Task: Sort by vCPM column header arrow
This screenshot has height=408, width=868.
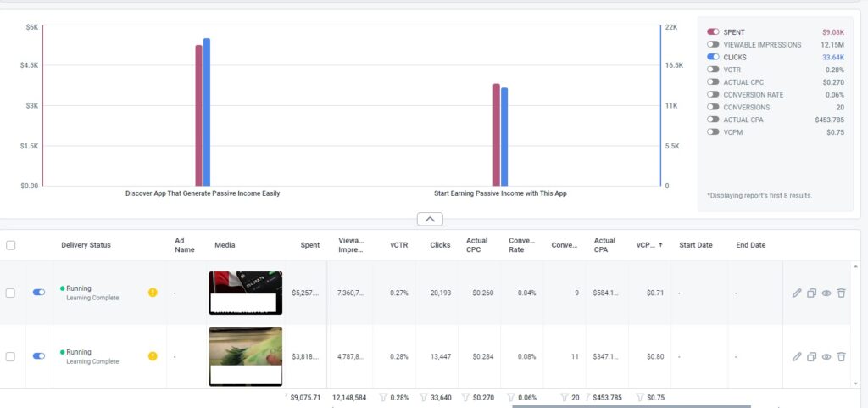Action: pyautogui.click(x=660, y=245)
